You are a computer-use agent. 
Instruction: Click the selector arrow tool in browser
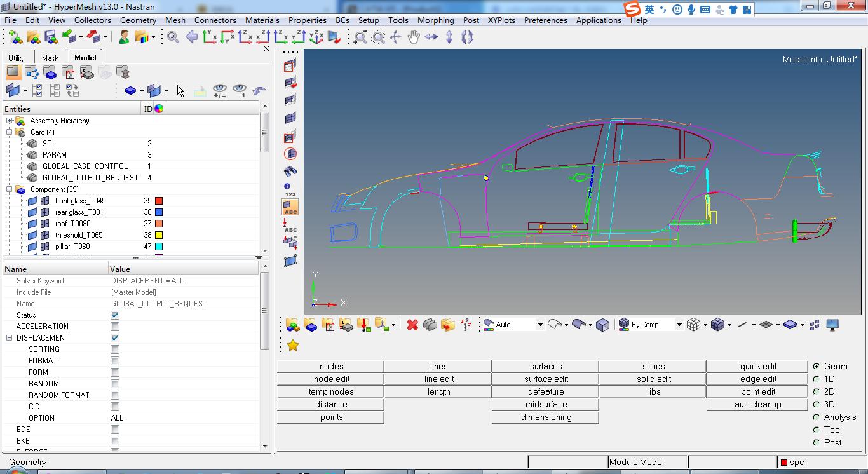[180, 91]
